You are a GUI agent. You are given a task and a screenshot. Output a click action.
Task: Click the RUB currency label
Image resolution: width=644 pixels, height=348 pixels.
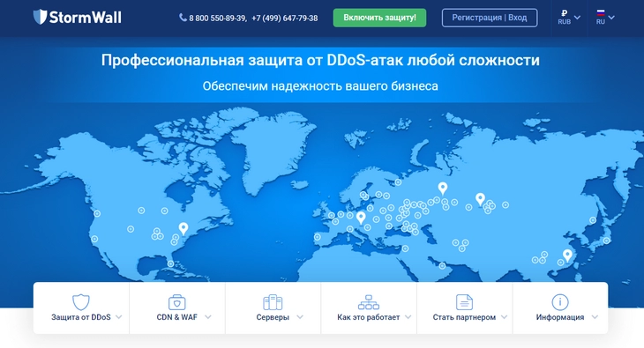tap(565, 22)
